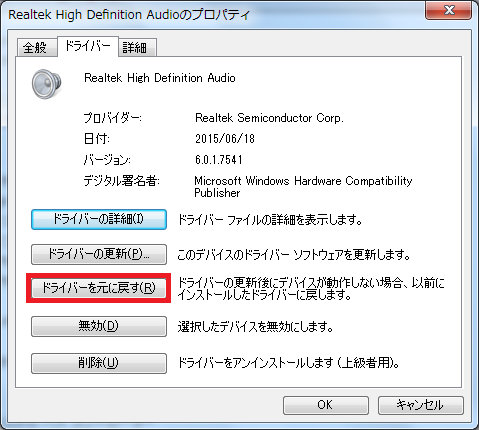Click the プロバイダー: label
Viewport: 479px width, 430px height.
click(x=112, y=118)
